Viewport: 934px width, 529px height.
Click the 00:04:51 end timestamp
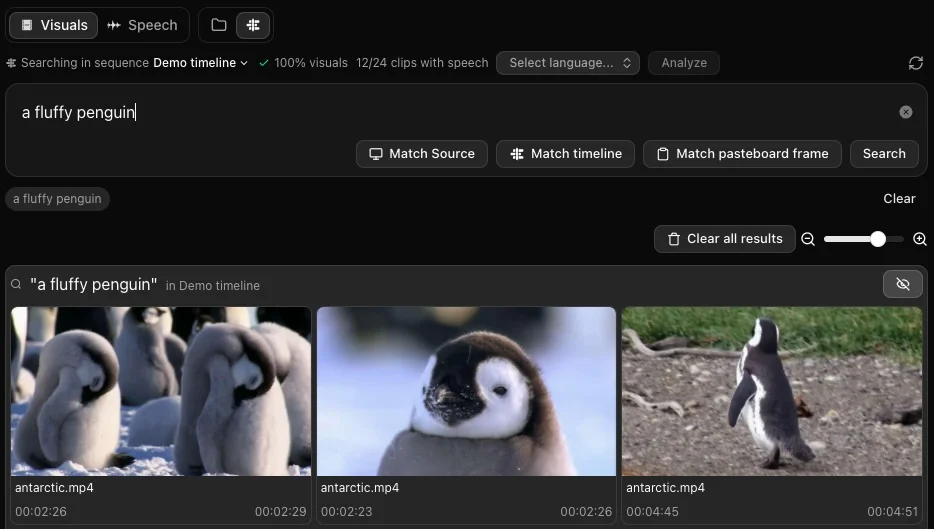[x=892, y=512]
